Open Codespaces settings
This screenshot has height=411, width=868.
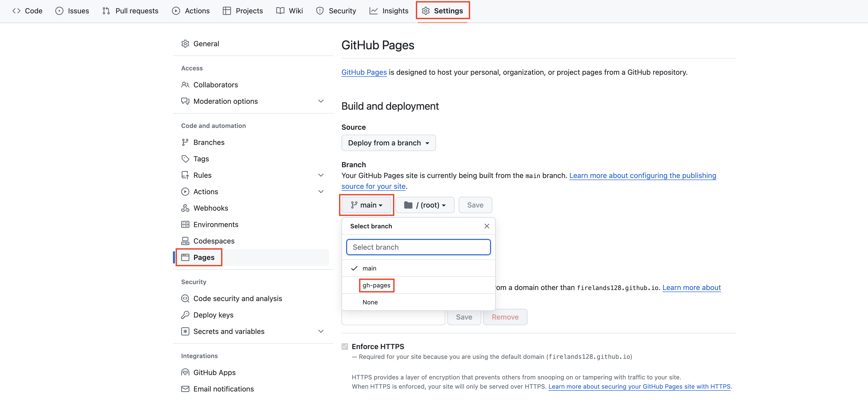coord(251,241)
